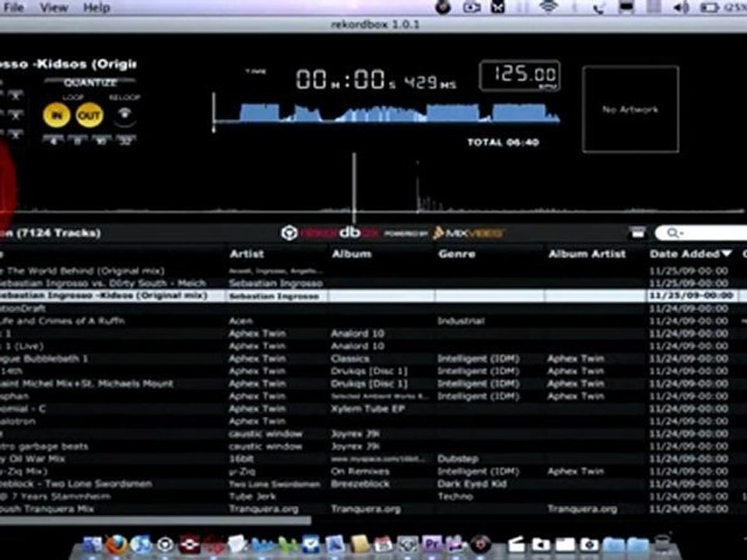
Task: Open the File menu
Action: (14, 8)
